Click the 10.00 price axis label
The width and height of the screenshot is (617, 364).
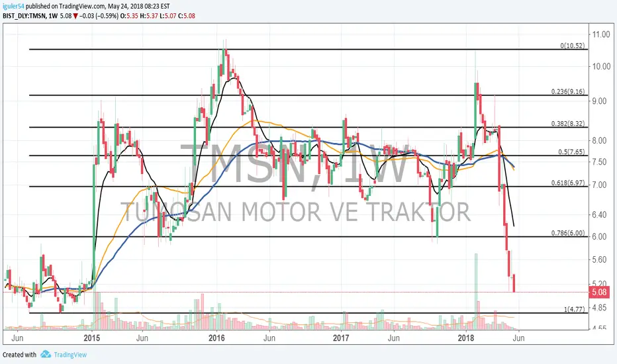pyautogui.click(x=602, y=66)
